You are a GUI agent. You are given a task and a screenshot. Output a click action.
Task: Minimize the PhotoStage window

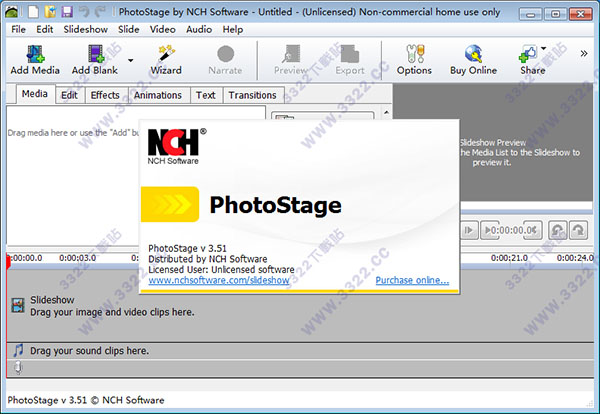pos(530,14)
